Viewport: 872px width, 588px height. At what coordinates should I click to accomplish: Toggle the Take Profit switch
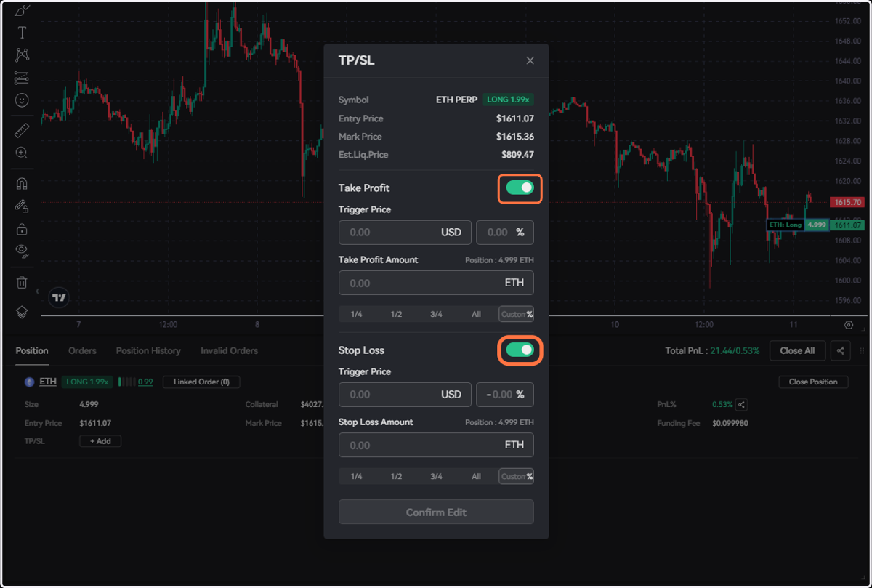[520, 188]
